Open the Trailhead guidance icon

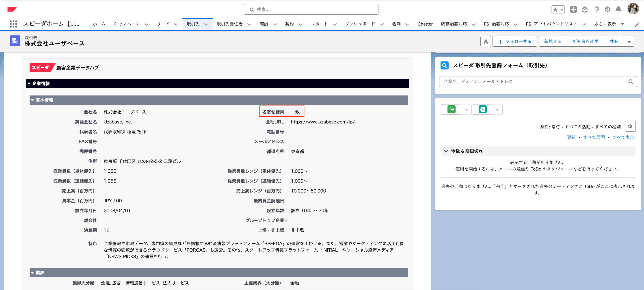click(585, 9)
